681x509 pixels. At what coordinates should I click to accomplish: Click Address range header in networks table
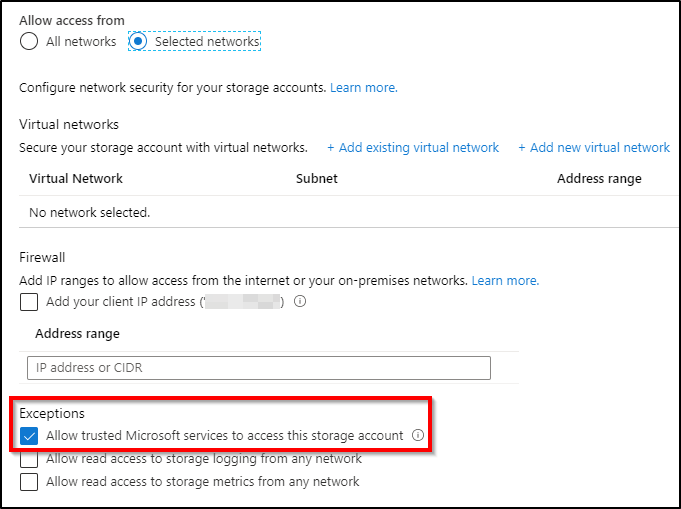click(x=599, y=178)
